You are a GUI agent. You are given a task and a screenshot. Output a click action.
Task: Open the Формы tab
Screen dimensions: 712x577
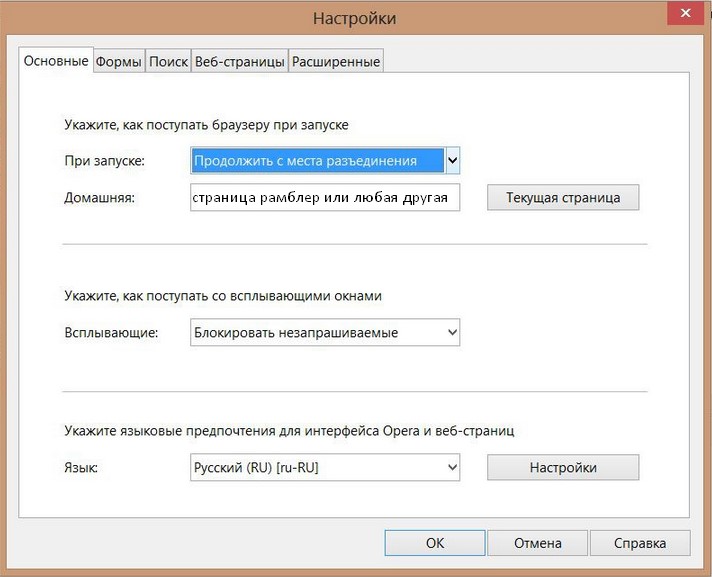point(119,61)
